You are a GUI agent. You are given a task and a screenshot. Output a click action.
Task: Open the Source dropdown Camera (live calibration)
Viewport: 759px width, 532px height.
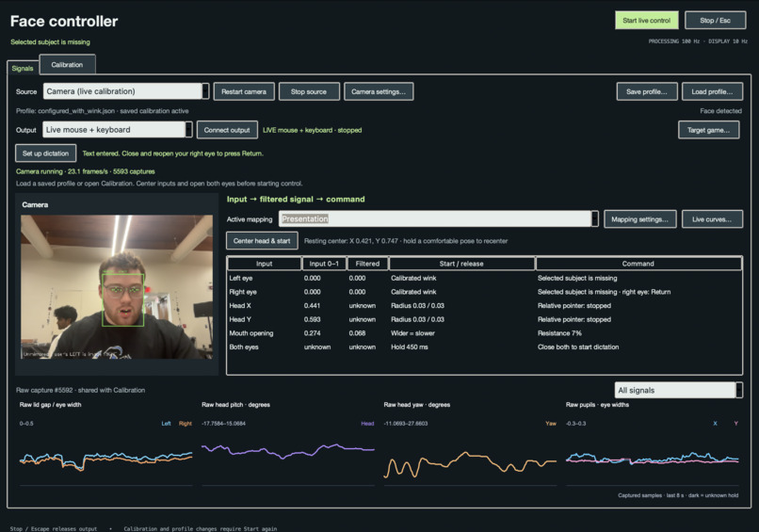click(x=126, y=91)
